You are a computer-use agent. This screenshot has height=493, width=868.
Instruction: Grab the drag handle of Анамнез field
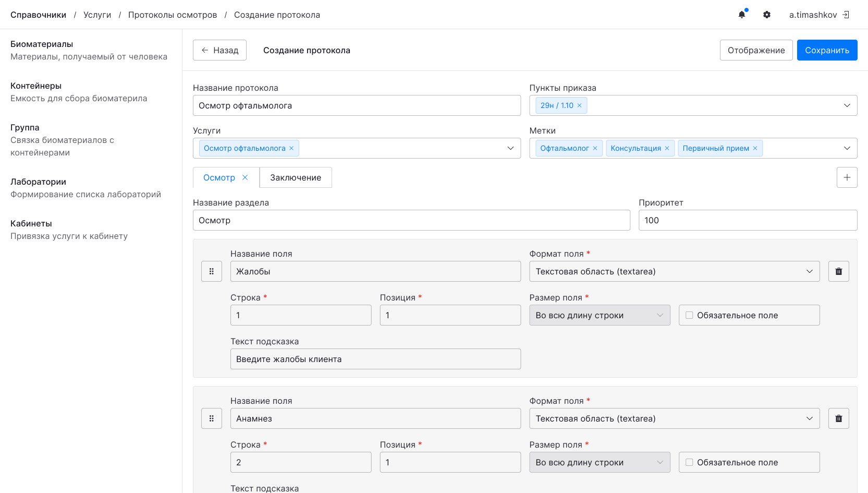[212, 418]
